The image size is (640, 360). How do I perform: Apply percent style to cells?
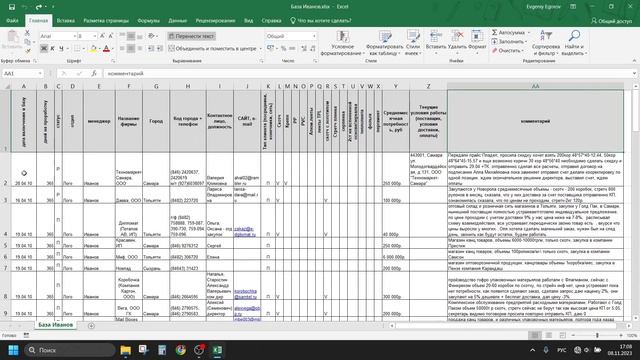[283, 49]
